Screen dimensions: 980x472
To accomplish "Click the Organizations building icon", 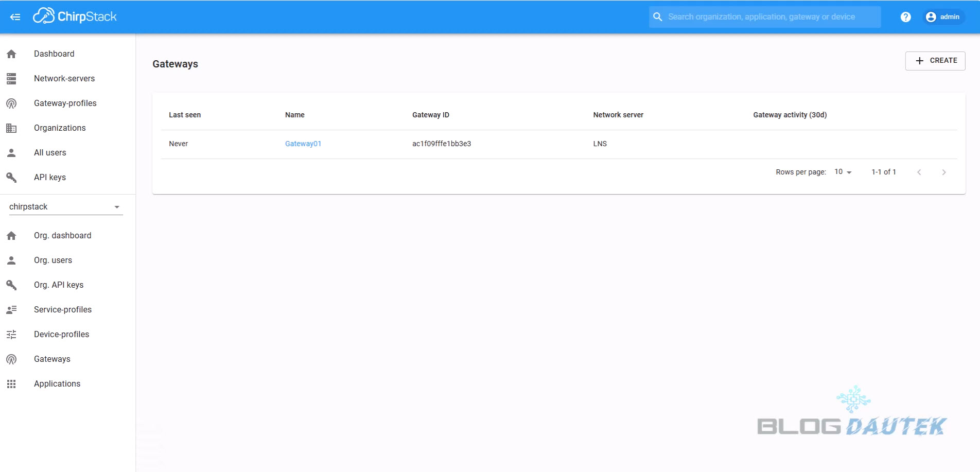I will point(11,128).
